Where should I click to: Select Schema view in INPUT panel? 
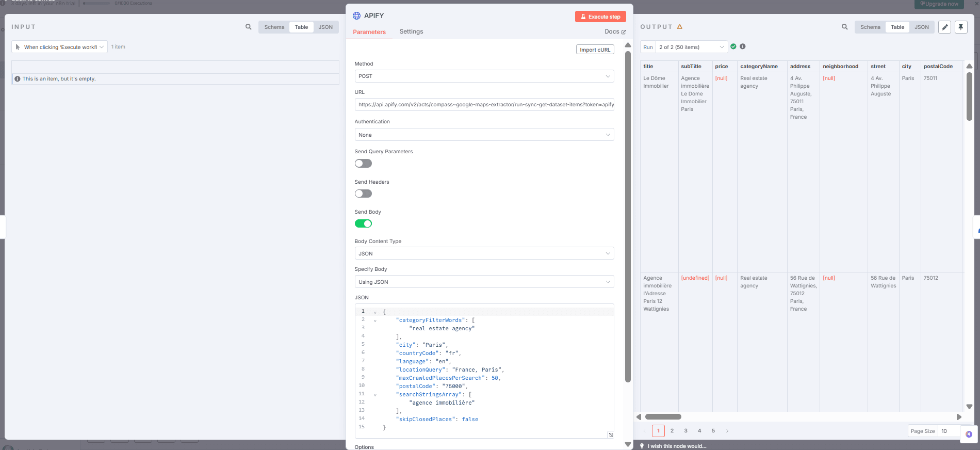click(x=274, y=27)
